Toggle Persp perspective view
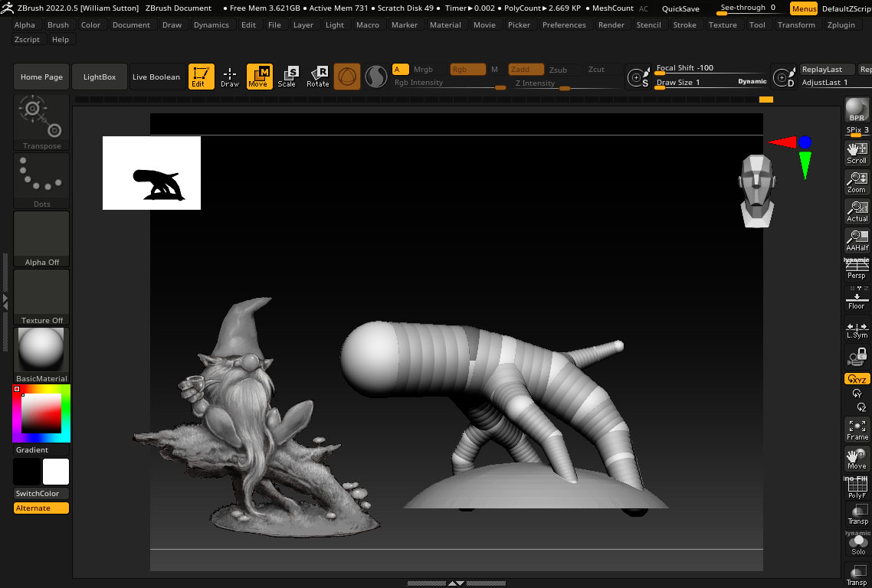 pos(857,269)
